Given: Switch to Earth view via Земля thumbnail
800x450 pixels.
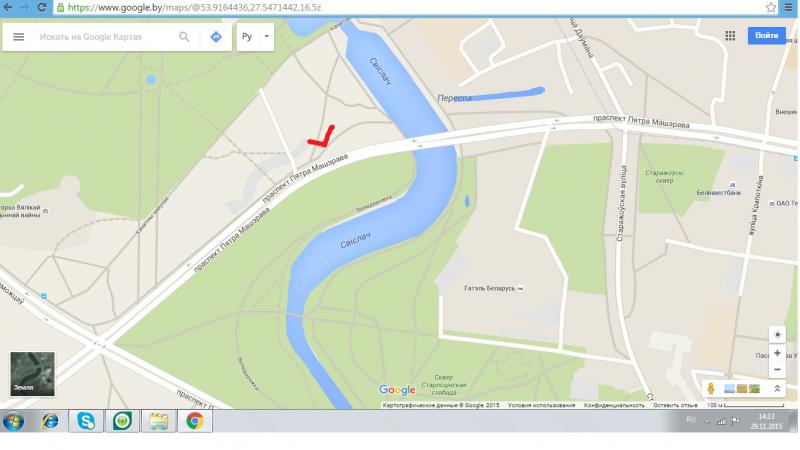Looking at the screenshot, I should 32,374.
